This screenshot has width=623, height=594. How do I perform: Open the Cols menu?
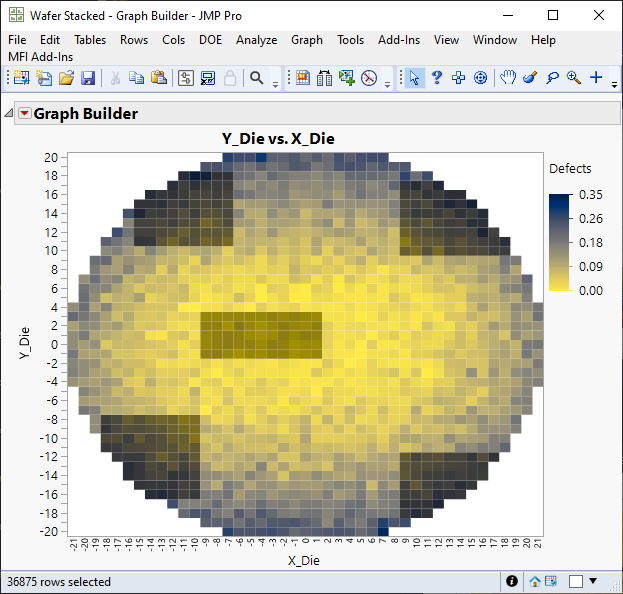click(174, 40)
